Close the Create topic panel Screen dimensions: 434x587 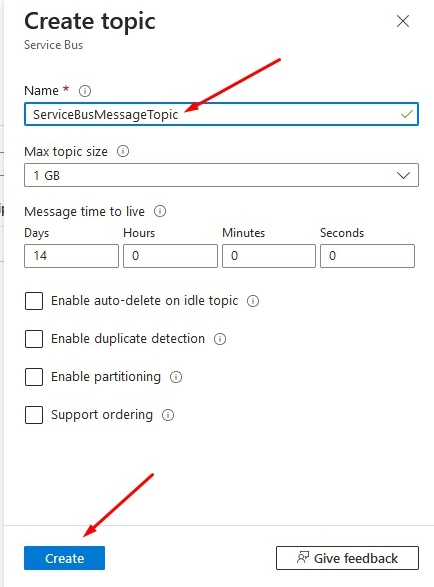coord(403,21)
